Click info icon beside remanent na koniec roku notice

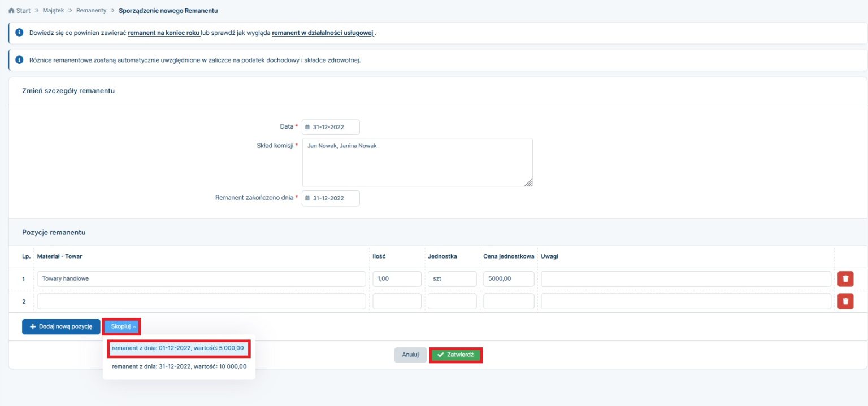click(x=19, y=33)
